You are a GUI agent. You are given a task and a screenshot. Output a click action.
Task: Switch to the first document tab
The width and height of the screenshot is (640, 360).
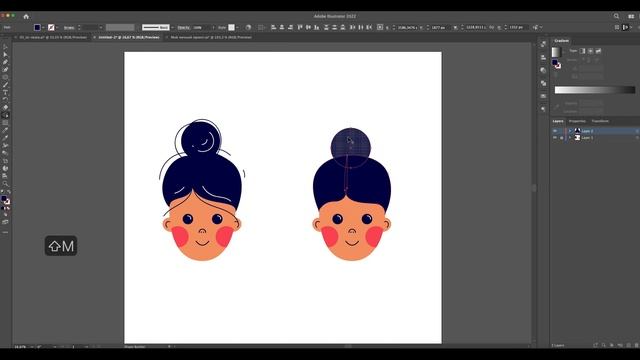click(x=53, y=37)
